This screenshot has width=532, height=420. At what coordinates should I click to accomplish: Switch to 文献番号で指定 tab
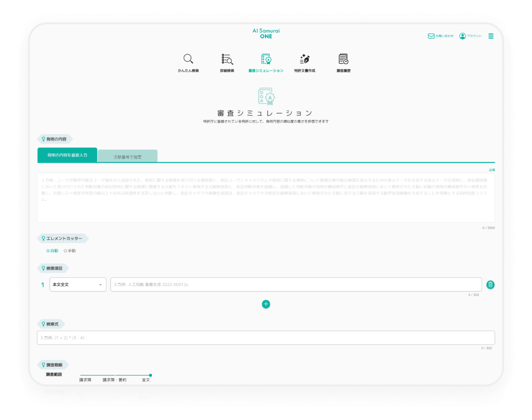pyautogui.click(x=127, y=156)
